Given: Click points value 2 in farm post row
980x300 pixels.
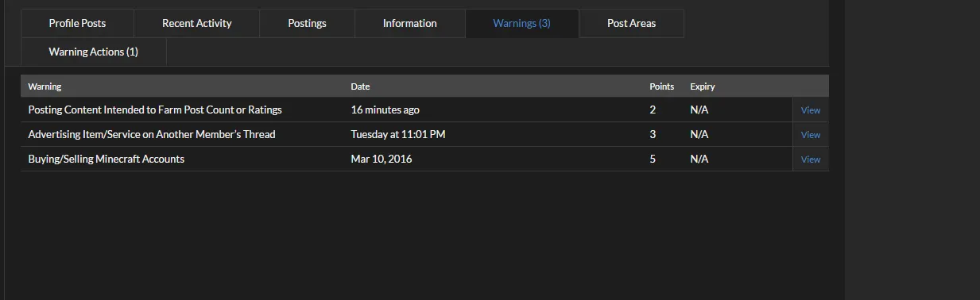Looking at the screenshot, I should click(653, 110).
